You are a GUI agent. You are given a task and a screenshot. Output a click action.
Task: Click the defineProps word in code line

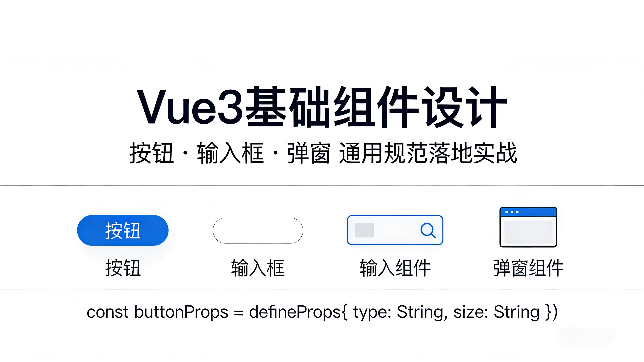coord(295,312)
